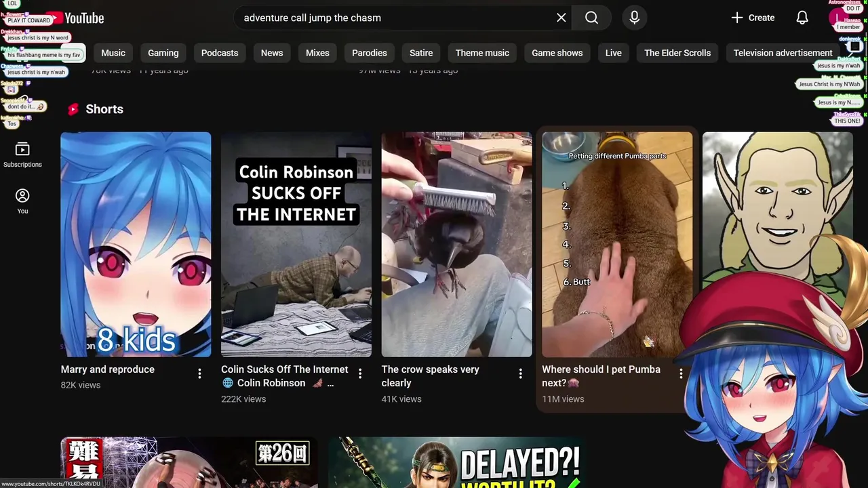Open Subscriptions in the sidebar
The height and width of the screenshot is (488, 868).
[22, 155]
